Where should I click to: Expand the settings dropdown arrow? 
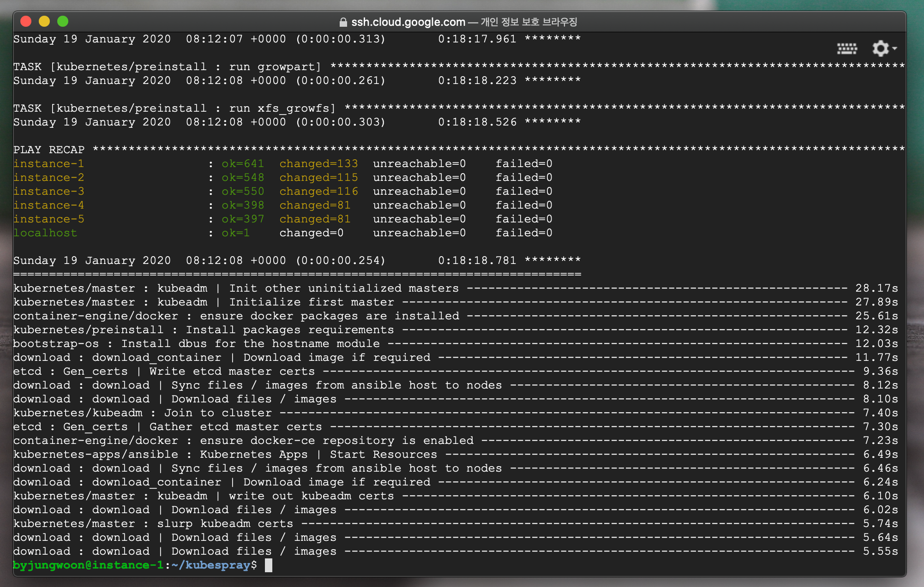tap(894, 48)
